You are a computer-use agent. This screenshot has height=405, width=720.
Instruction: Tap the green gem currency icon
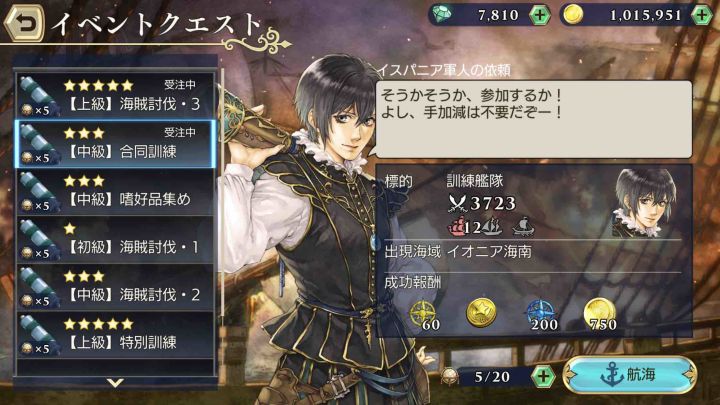pos(442,14)
